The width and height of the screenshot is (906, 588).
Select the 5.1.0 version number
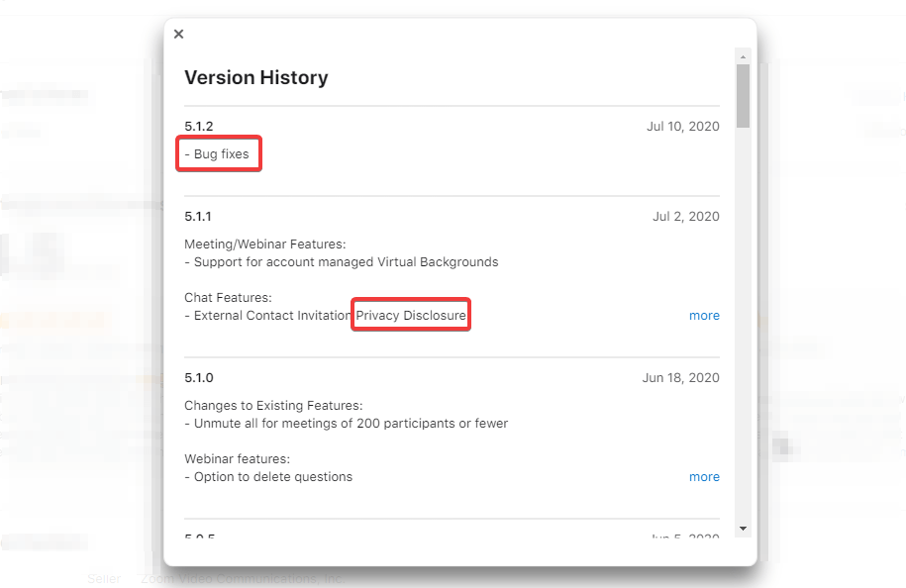tap(199, 378)
